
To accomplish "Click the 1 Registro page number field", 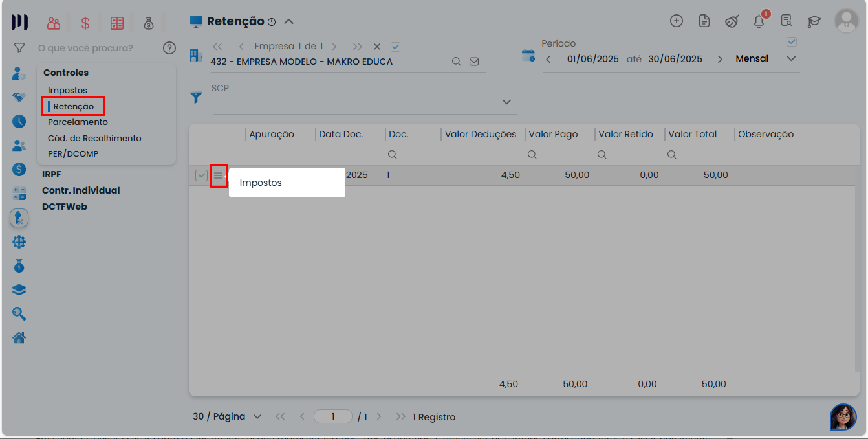I will click(333, 416).
